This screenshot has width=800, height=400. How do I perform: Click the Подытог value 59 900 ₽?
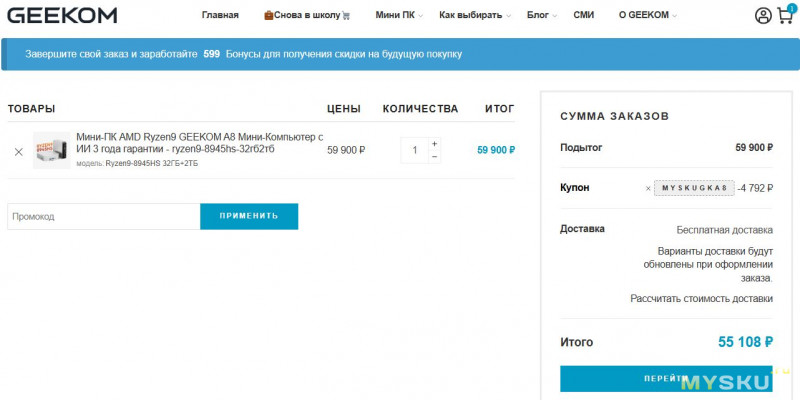tap(754, 148)
